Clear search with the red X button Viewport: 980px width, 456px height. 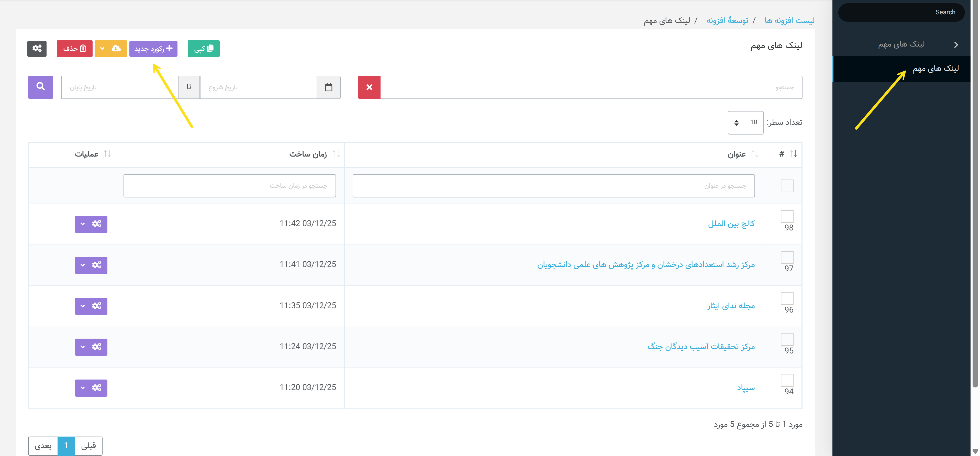click(369, 87)
